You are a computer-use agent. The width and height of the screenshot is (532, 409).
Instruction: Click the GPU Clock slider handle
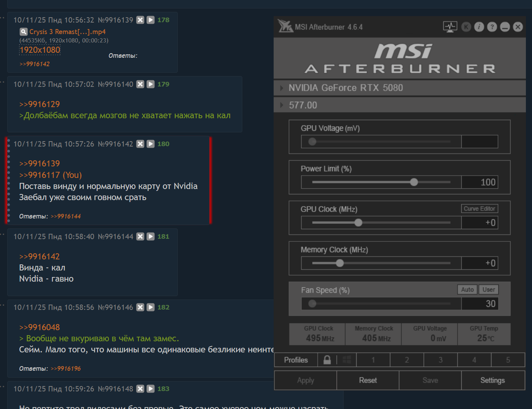click(358, 223)
